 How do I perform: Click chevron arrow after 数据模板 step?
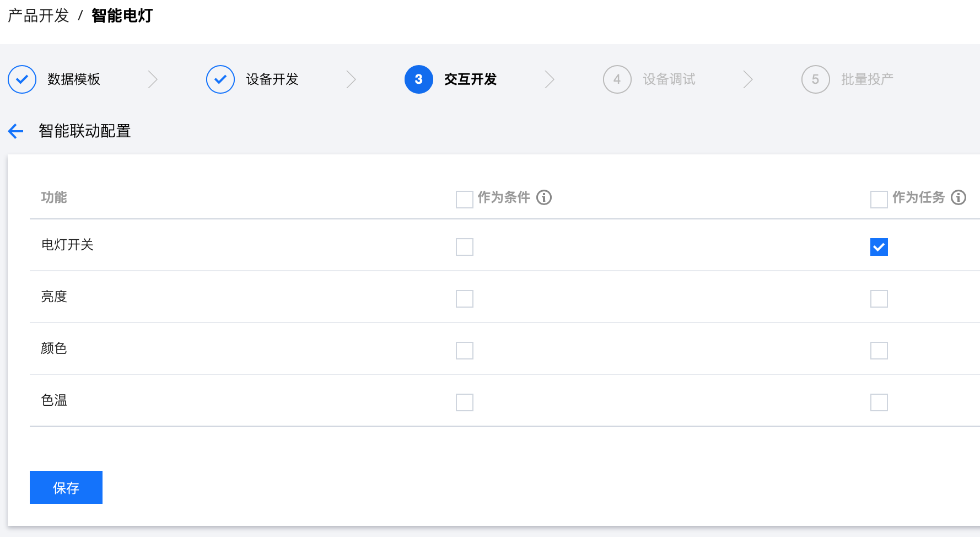click(x=153, y=79)
